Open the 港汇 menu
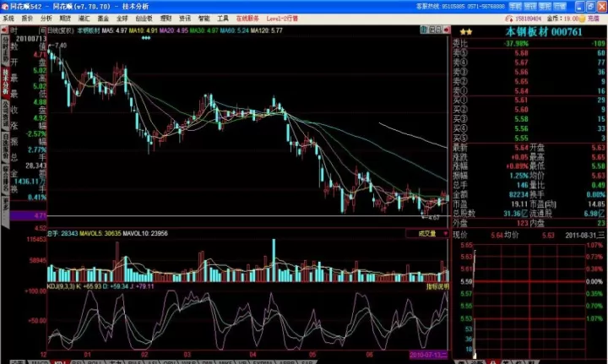 click(84, 19)
